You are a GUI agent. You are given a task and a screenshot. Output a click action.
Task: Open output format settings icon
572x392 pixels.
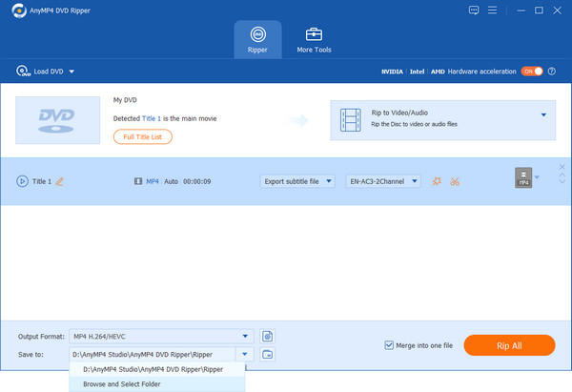click(x=268, y=336)
